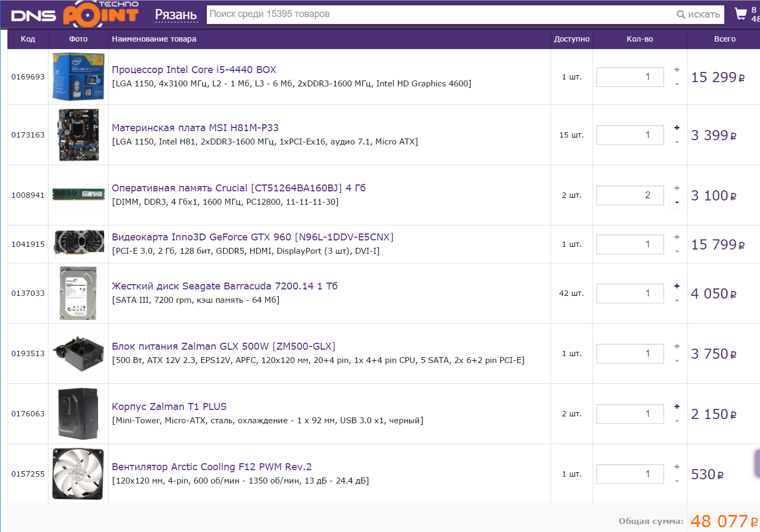
Task: Increase quantity of MSI H81M-P33 motherboard
Action: click(677, 128)
